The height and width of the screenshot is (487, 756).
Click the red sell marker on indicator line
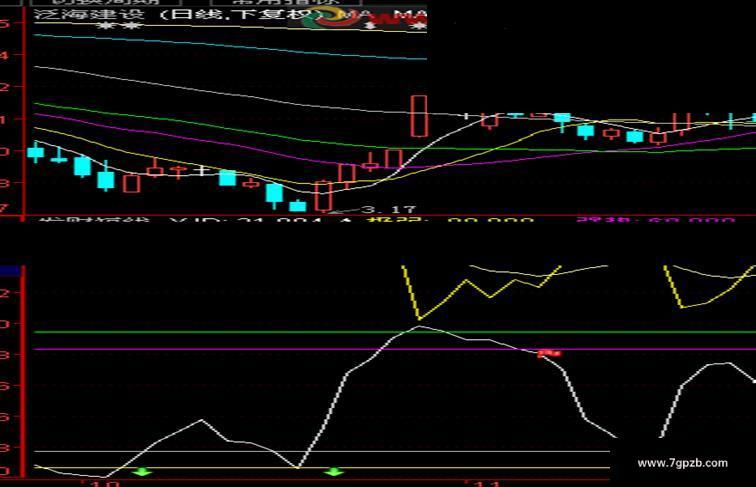point(549,353)
